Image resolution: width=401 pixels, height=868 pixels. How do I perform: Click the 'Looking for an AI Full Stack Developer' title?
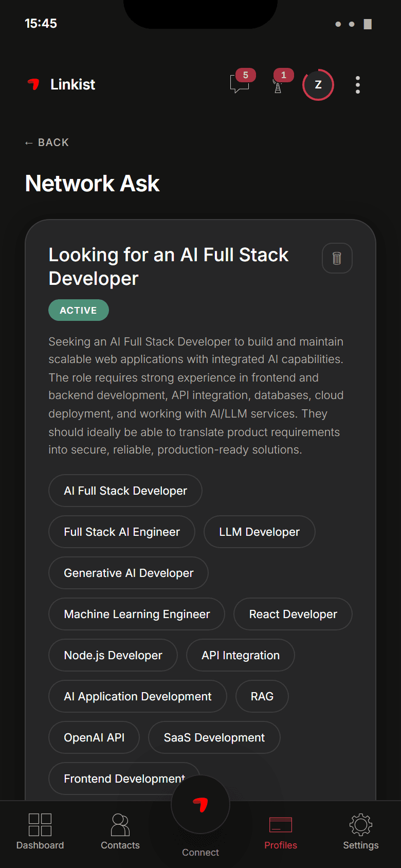(169, 266)
